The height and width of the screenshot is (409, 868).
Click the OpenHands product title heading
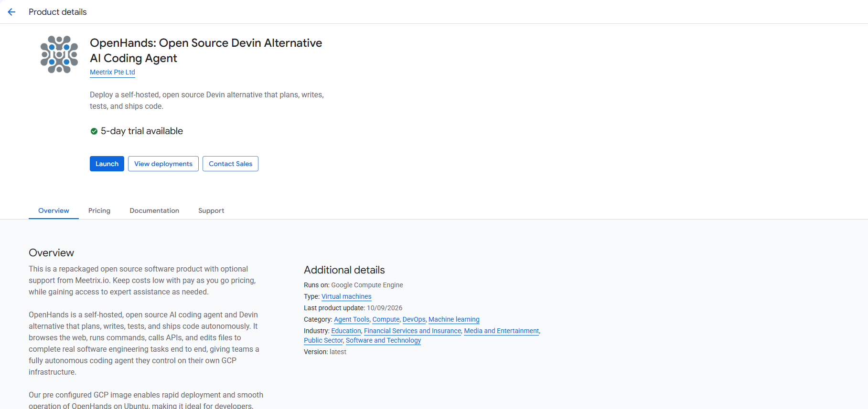point(206,51)
